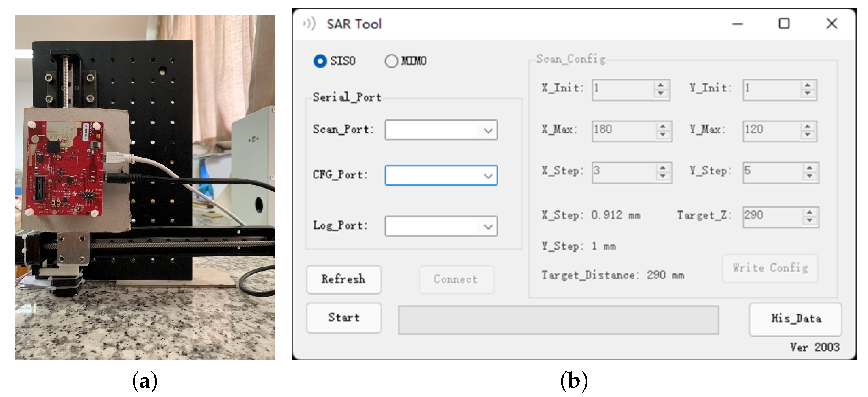
Task: Select the SISO radio button
Action: point(320,61)
